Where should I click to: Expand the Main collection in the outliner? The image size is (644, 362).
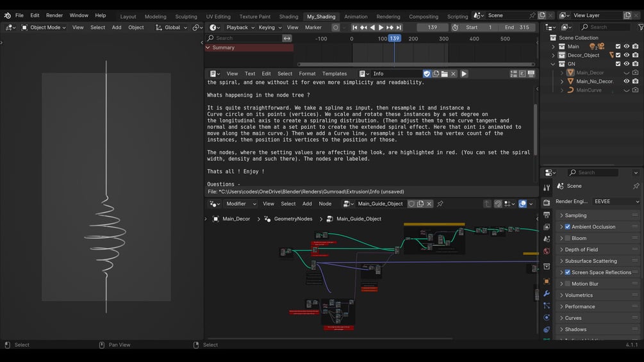tap(553, 46)
